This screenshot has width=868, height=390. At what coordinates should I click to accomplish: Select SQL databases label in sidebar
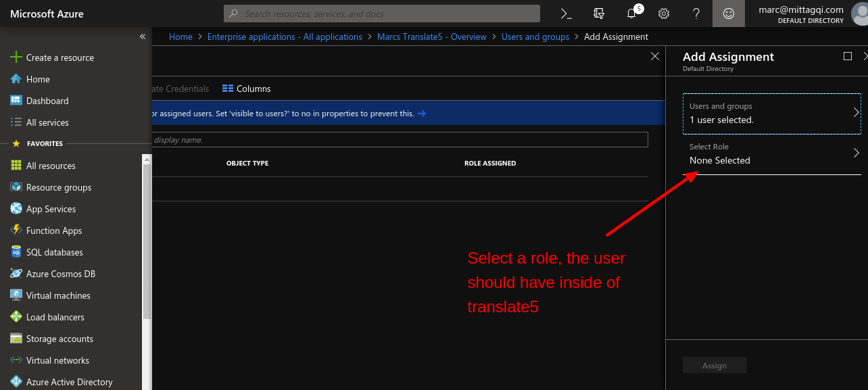click(55, 252)
